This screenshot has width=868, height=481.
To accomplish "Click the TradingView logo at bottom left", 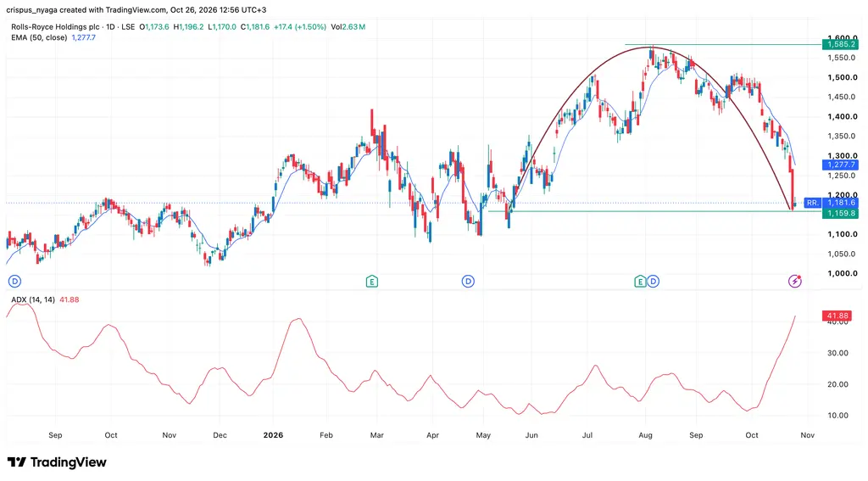I will 57,462.
